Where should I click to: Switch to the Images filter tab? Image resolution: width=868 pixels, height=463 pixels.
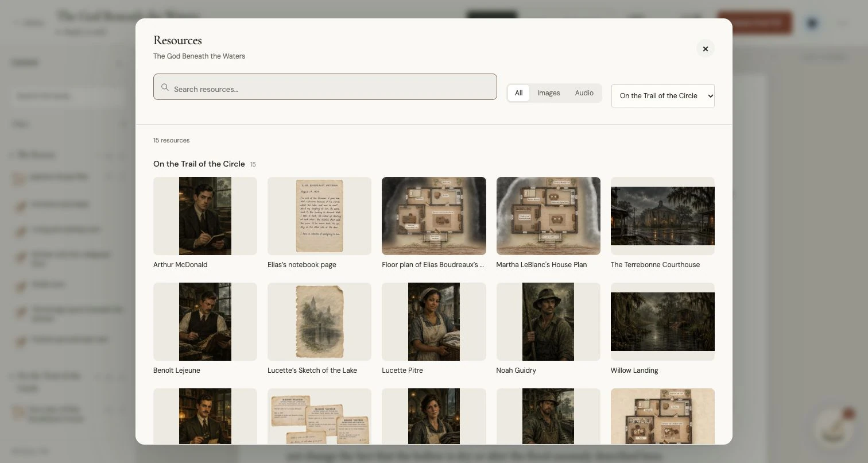coord(549,93)
